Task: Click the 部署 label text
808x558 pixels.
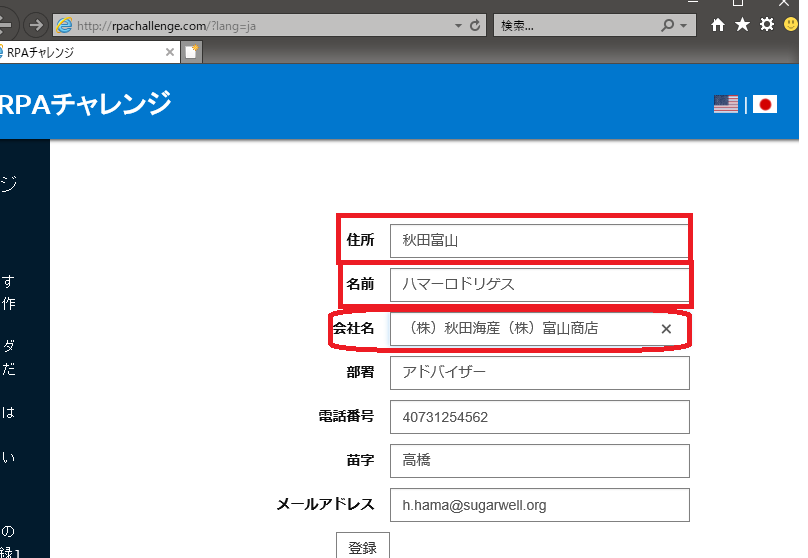Action: (360, 372)
